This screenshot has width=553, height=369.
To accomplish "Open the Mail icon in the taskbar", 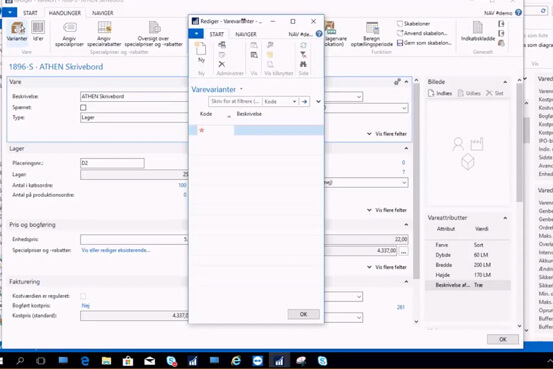I will pos(150,361).
